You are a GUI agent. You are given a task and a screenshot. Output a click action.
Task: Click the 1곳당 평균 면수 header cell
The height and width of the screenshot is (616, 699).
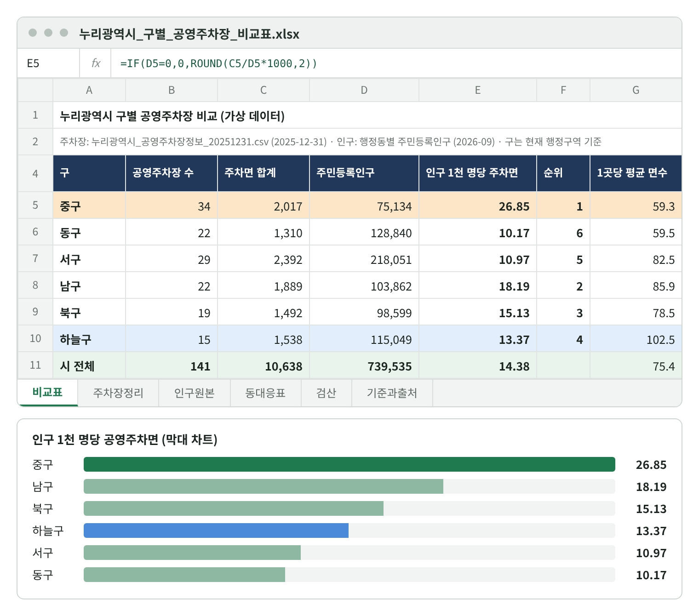[x=636, y=173]
